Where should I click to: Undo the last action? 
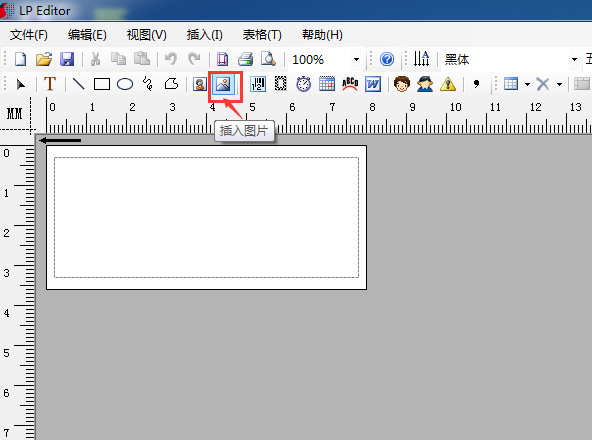[171, 59]
